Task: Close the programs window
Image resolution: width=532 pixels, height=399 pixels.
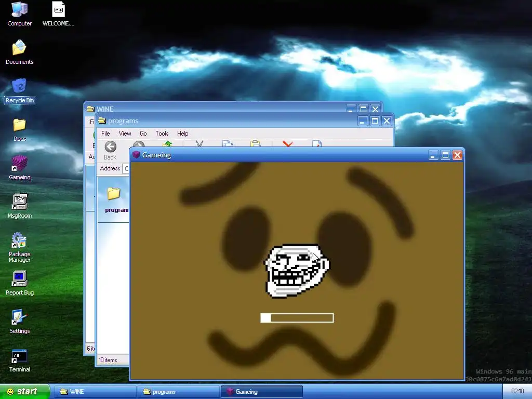Action: (387, 121)
